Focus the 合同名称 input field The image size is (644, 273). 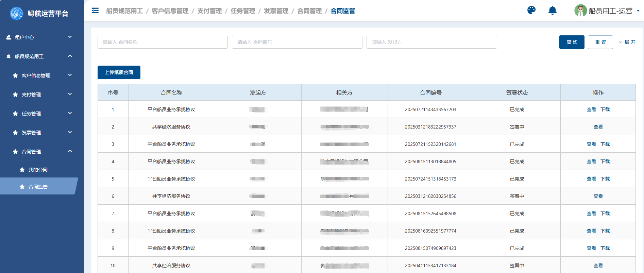tap(163, 42)
